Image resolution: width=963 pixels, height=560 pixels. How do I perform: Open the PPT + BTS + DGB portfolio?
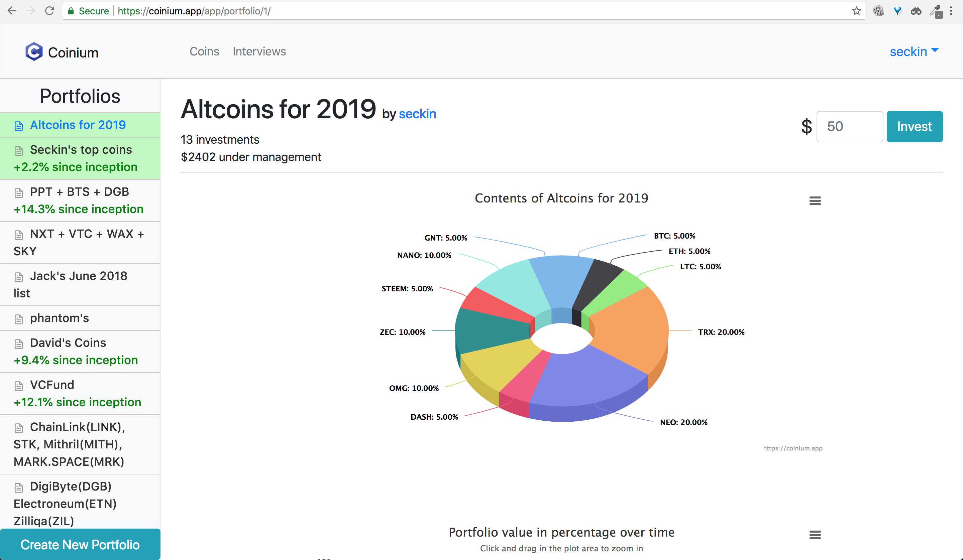coord(79,192)
